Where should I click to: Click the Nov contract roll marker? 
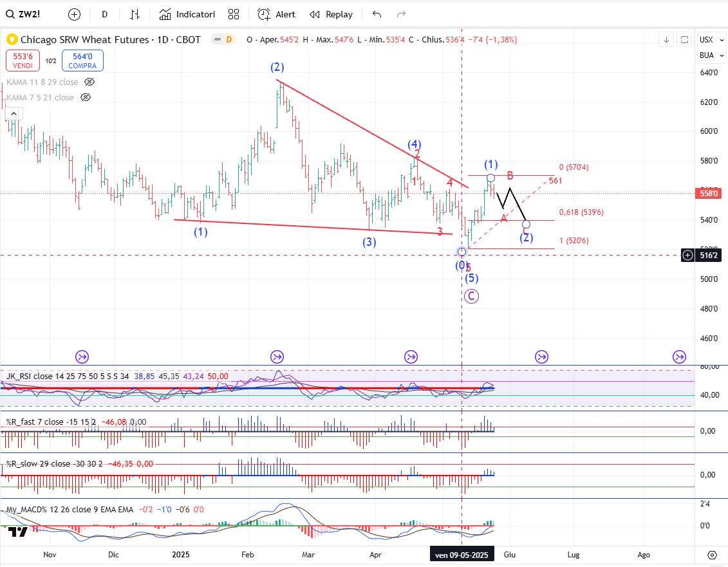point(82,357)
